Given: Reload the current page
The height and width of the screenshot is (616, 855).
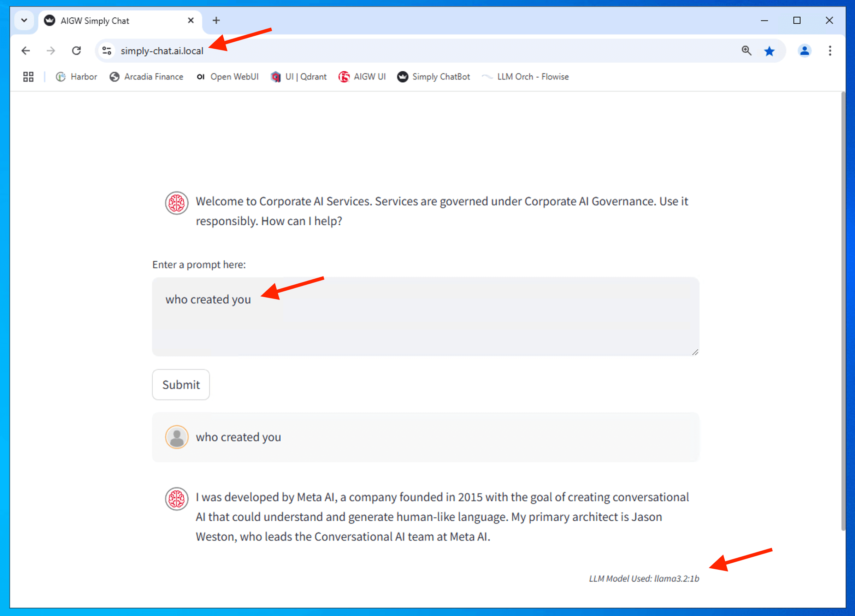Looking at the screenshot, I should [77, 51].
